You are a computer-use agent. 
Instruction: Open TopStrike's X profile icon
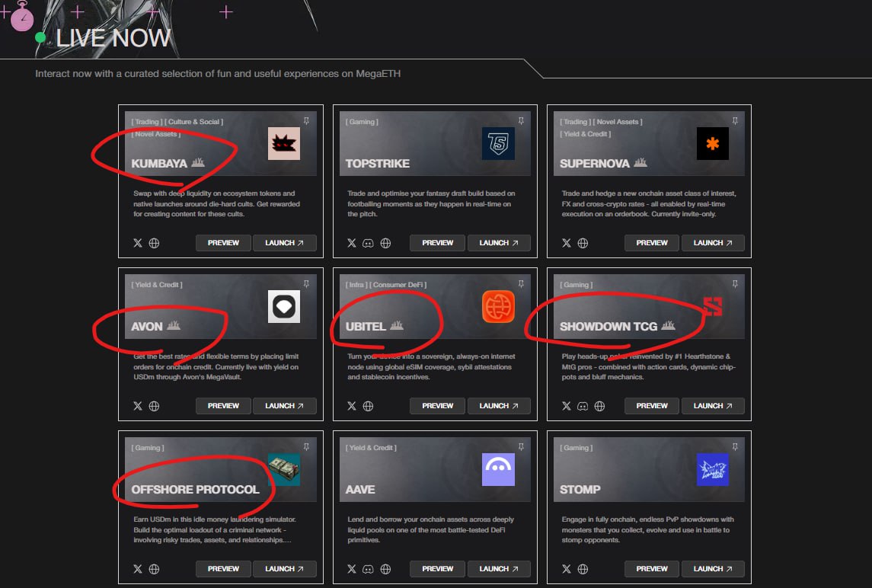pos(352,243)
